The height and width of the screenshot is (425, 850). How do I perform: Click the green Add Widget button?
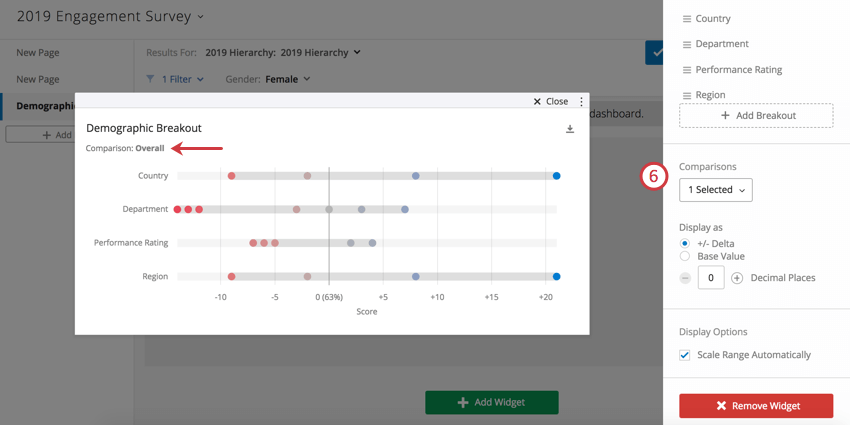click(x=492, y=402)
